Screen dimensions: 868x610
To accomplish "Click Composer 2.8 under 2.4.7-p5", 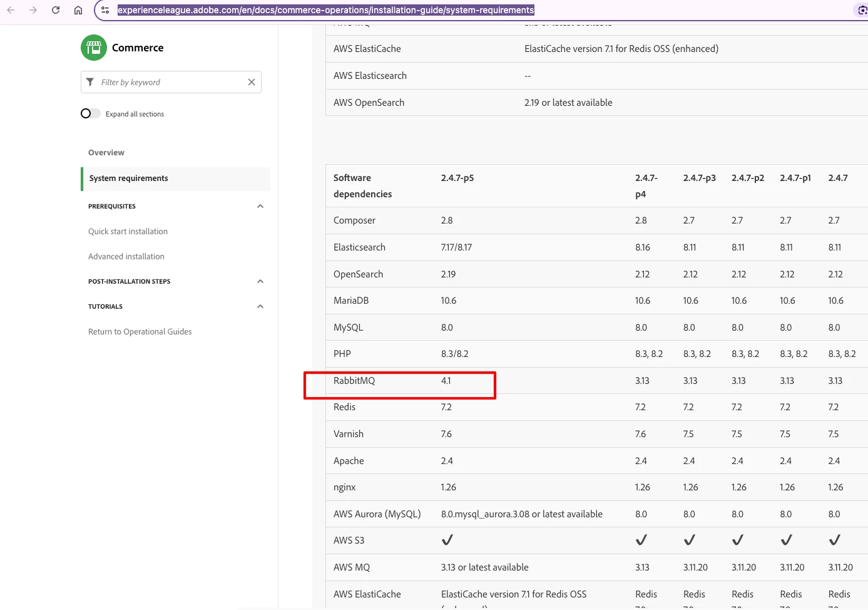I will point(447,220).
